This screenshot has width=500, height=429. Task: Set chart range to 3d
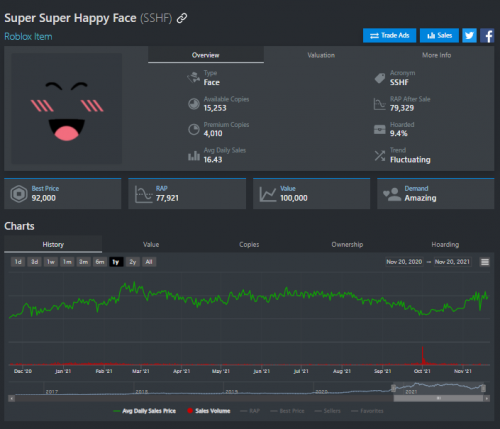pyautogui.click(x=34, y=262)
